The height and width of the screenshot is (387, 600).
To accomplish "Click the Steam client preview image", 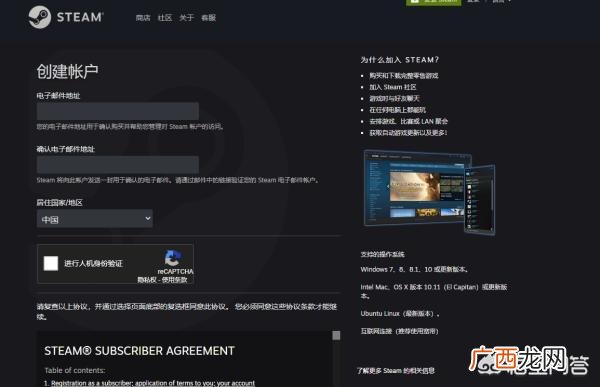I will [x=429, y=192].
